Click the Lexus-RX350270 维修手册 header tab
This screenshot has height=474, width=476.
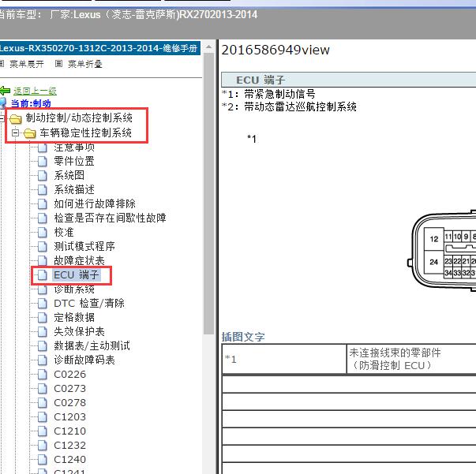99,48
